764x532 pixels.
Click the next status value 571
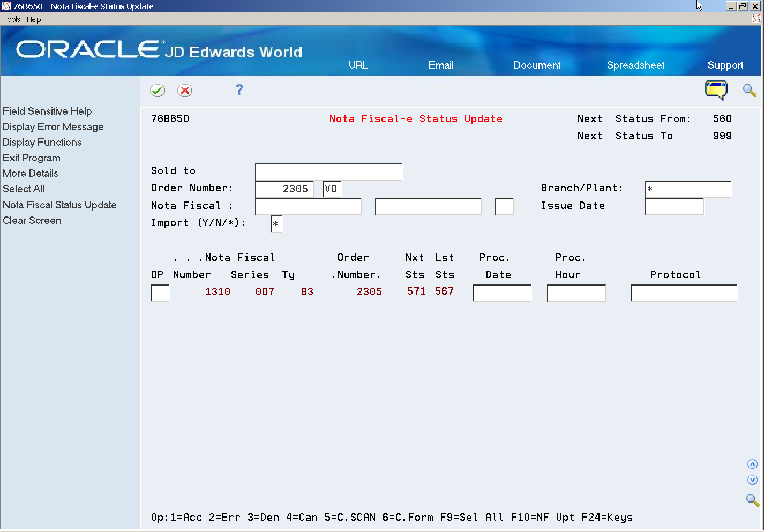pyautogui.click(x=416, y=291)
